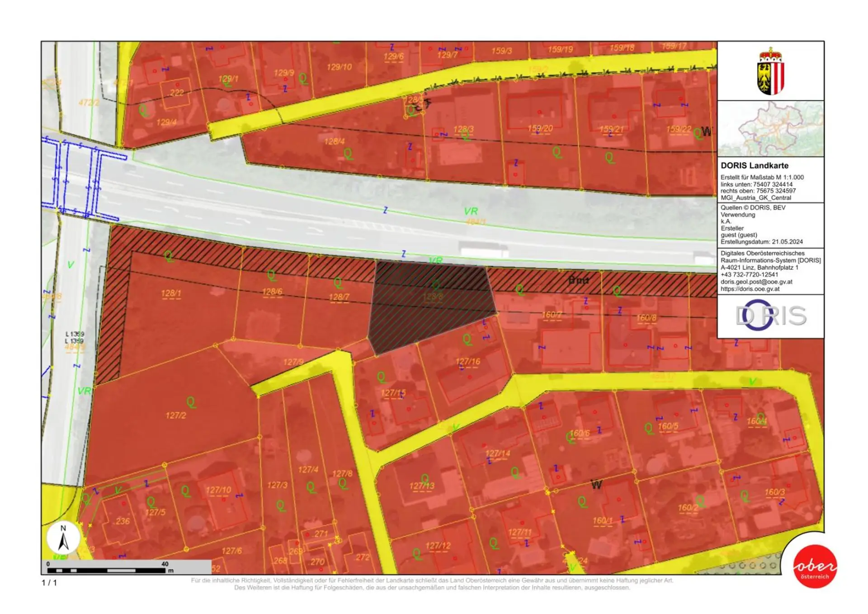This screenshot has height=614, width=868.
Task: Click parcel label 128/1
Action: (x=171, y=293)
